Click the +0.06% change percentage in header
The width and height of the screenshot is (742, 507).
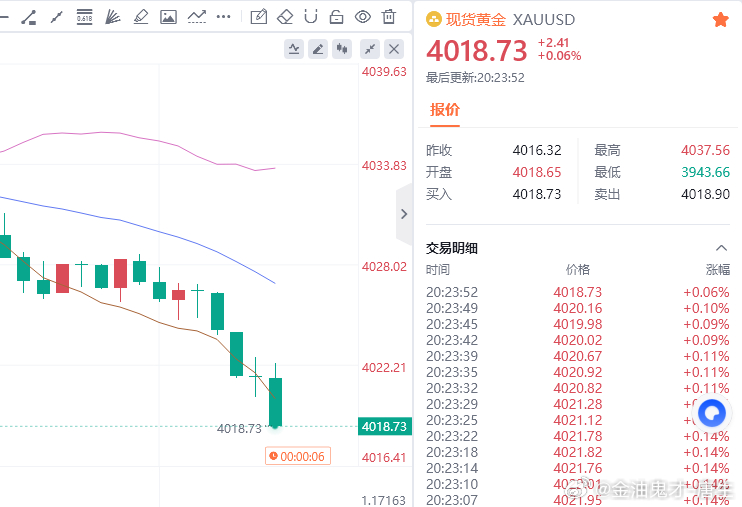[x=559, y=56]
